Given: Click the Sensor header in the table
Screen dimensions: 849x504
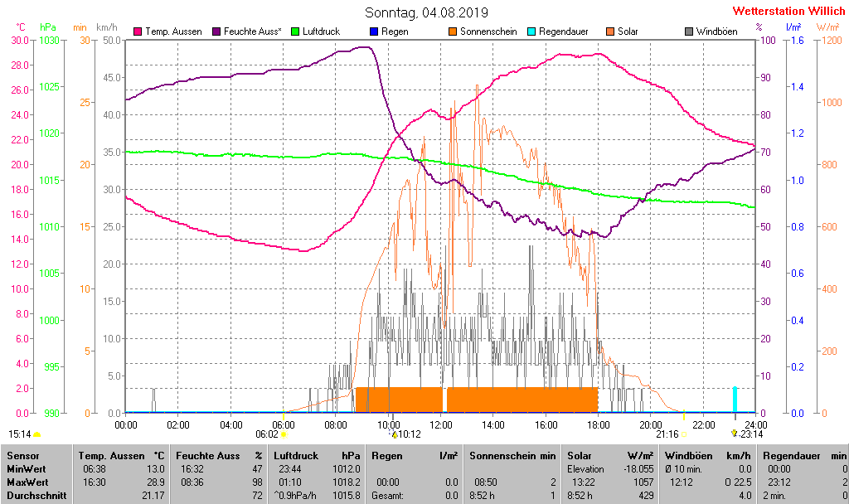Looking at the screenshot, I should pos(23,456).
